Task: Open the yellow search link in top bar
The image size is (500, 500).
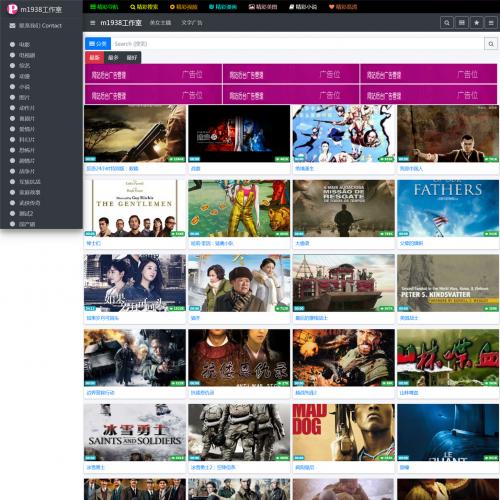Action: tap(144, 7)
